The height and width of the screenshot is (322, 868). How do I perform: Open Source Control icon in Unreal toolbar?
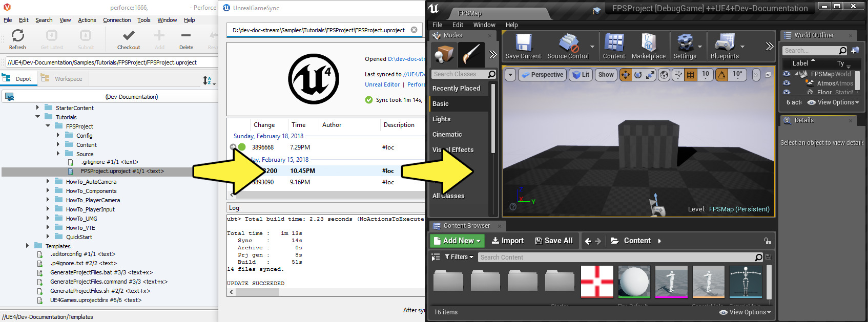(568, 43)
